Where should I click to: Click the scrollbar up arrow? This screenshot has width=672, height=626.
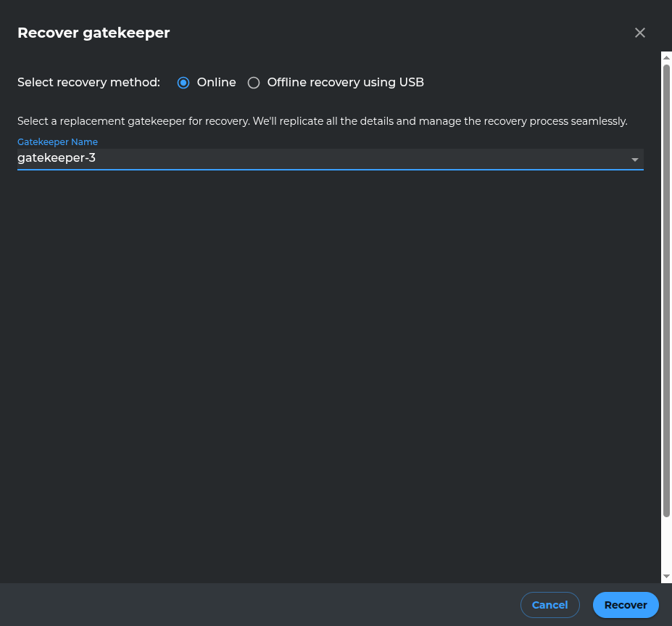coord(666,57)
